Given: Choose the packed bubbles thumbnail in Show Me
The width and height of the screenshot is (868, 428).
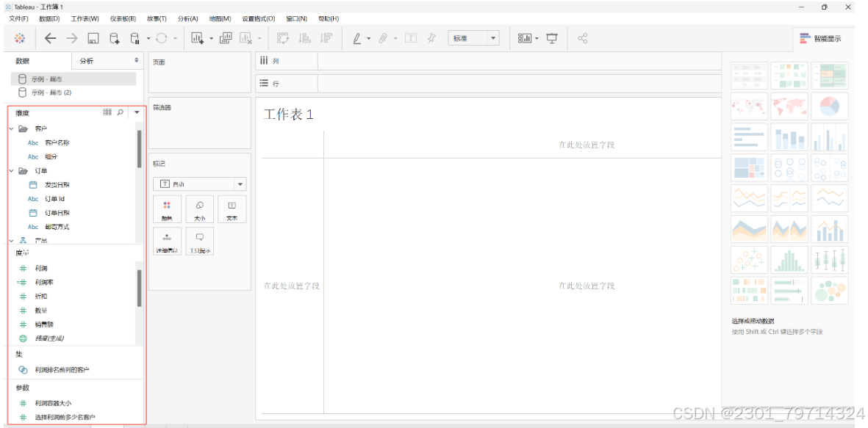Looking at the screenshot, I should (x=829, y=291).
